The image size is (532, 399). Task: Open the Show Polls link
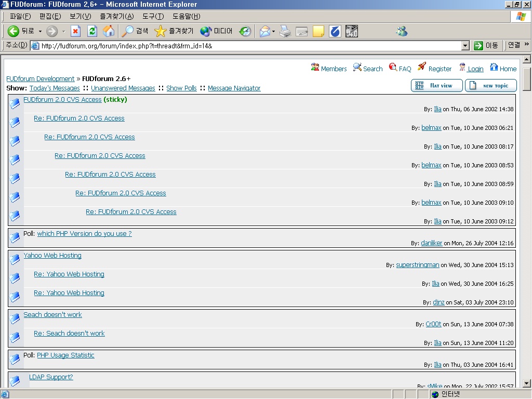pyautogui.click(x=181, y=88)
